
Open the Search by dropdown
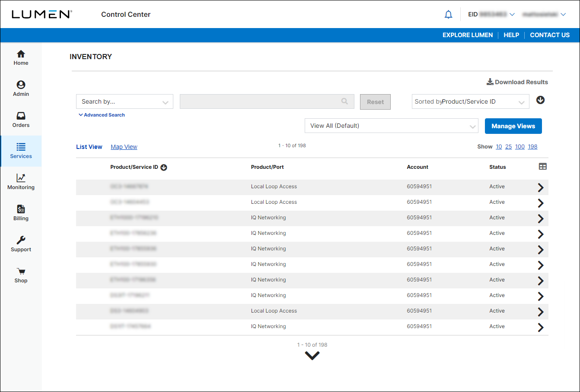pos(124,101)
